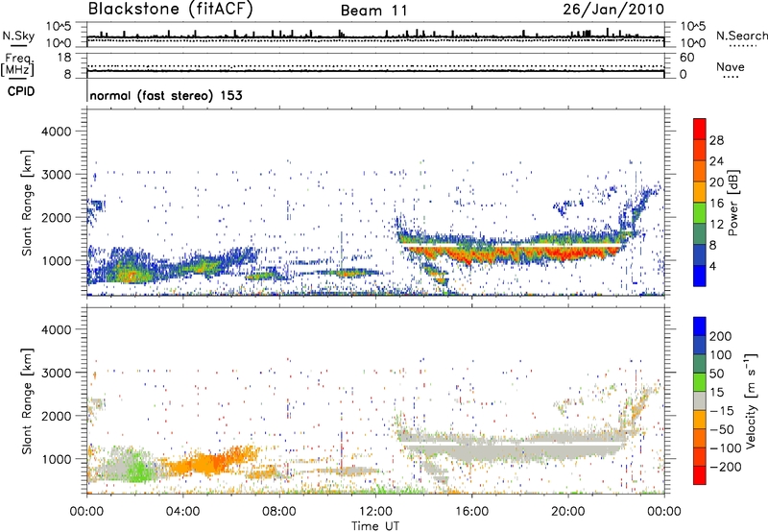768x532 pixels.
Task: Click the "Nave" legend label
Action: click(x=731, y=67)
